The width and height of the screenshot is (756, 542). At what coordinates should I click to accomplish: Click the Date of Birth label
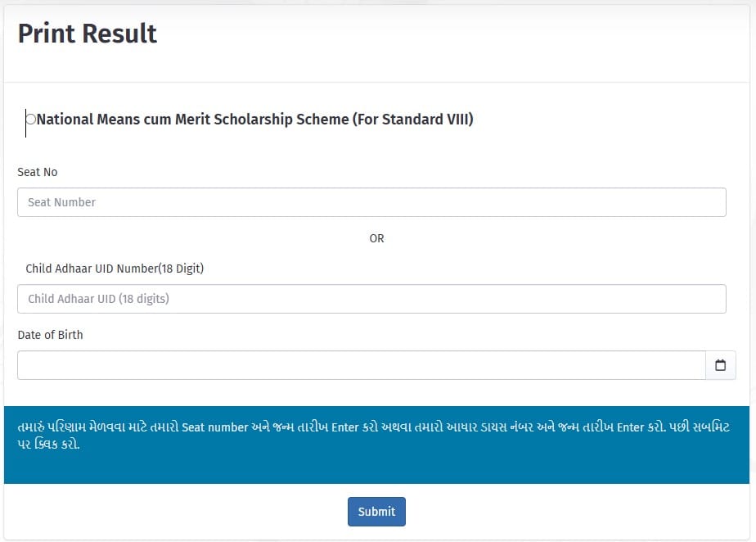(50, 335)
